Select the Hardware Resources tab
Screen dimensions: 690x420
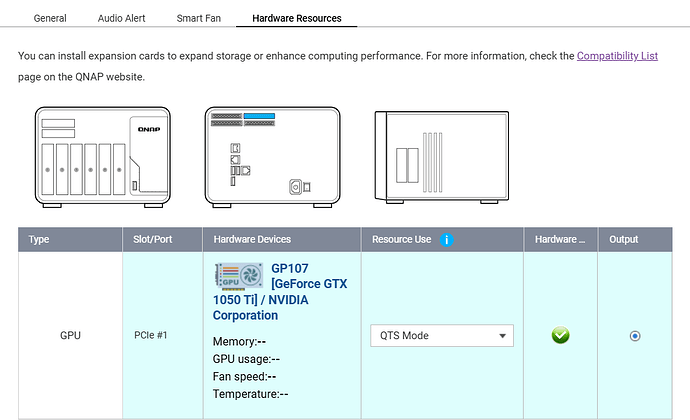297,18
